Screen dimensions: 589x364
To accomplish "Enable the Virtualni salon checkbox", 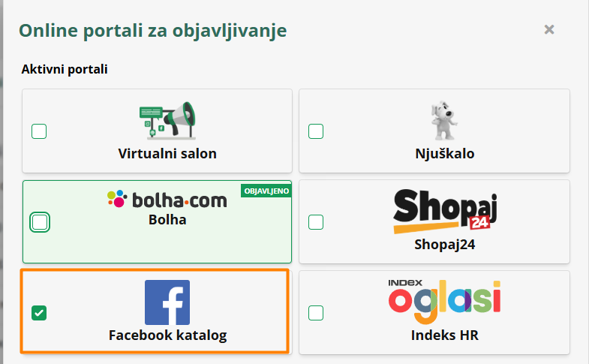I will [39, 131].
